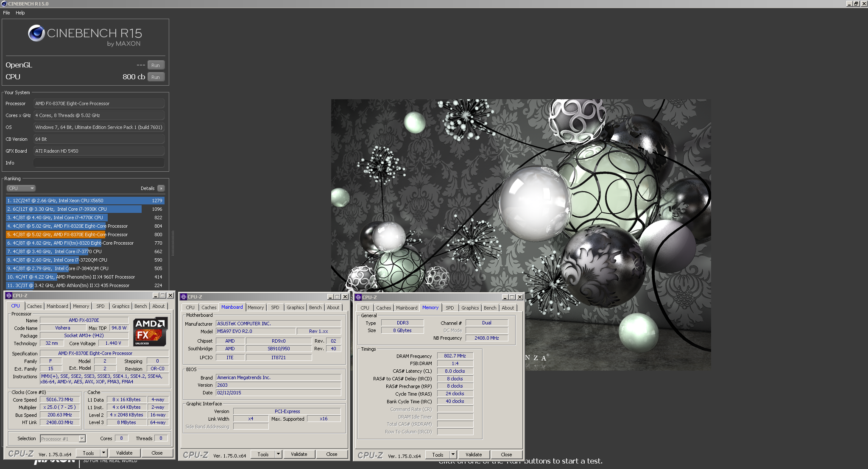Click the BIOS Version value 2603
Screen dimensions: 868x469
279,385
